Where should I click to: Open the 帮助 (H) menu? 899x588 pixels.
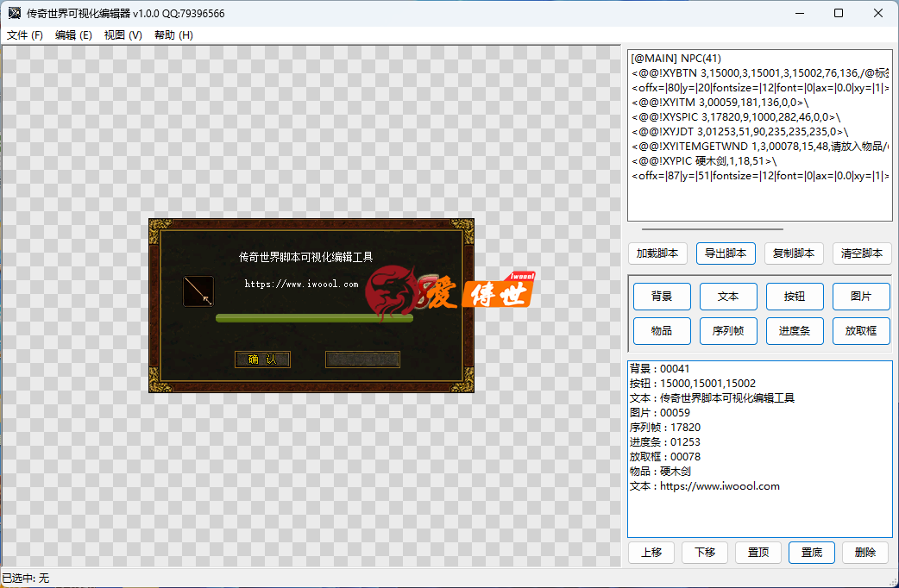[173, 35]
